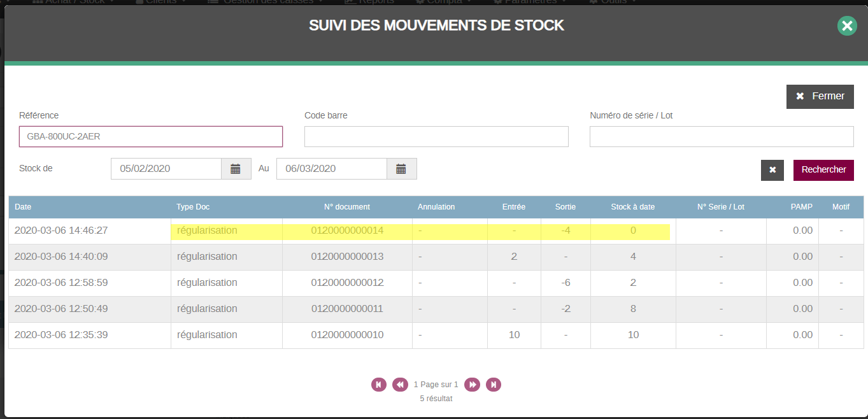
Task: Select the Numéro de série / Lot field
Action: pyautogui.click(x=721, y=136)
